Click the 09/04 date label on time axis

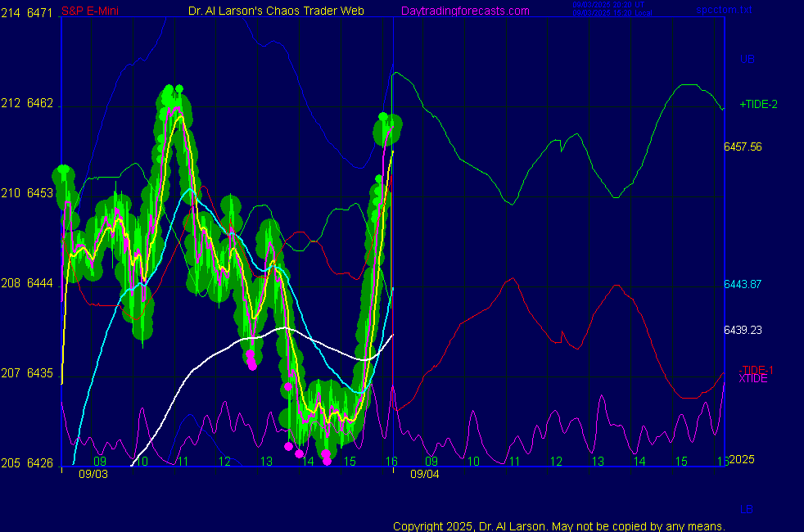pyautogui.click(x=424, y=474)
